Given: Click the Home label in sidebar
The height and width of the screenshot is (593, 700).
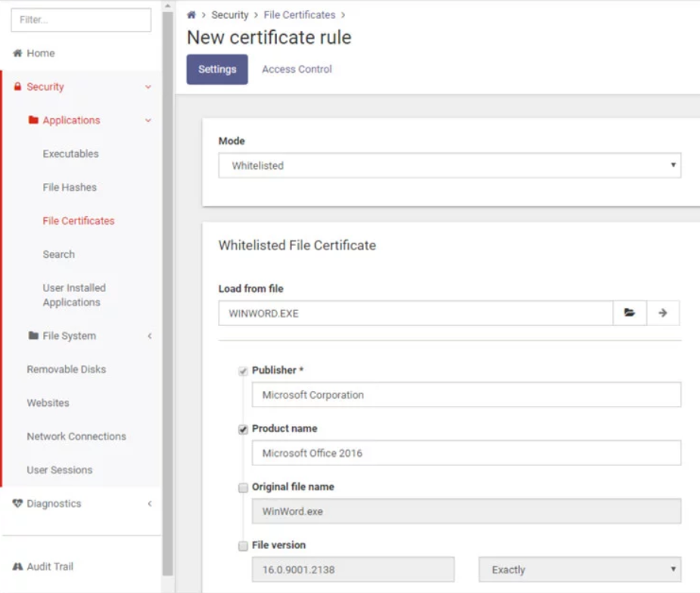Looking at the screenshot, I should (x=41, y=53).
